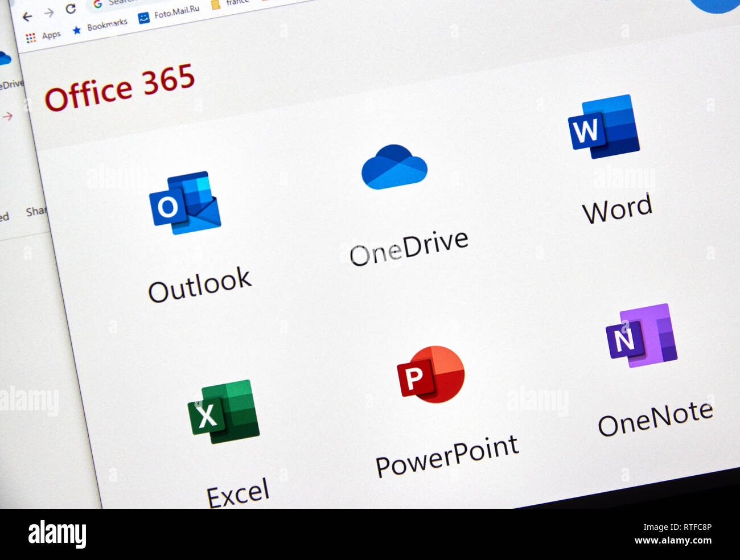Click the browser forward arrow
Screen dimensions: 740x560
(x=49, y=13)
